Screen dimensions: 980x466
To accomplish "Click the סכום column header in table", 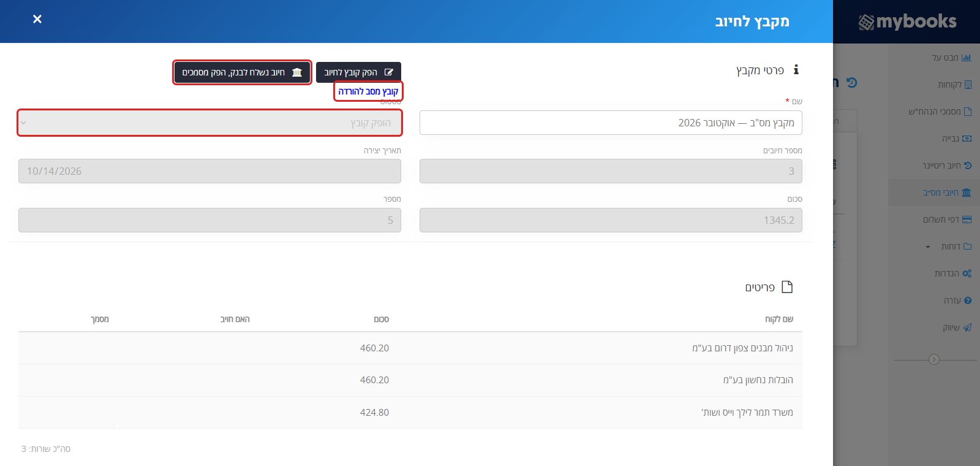I will click(x=381, y=319).
